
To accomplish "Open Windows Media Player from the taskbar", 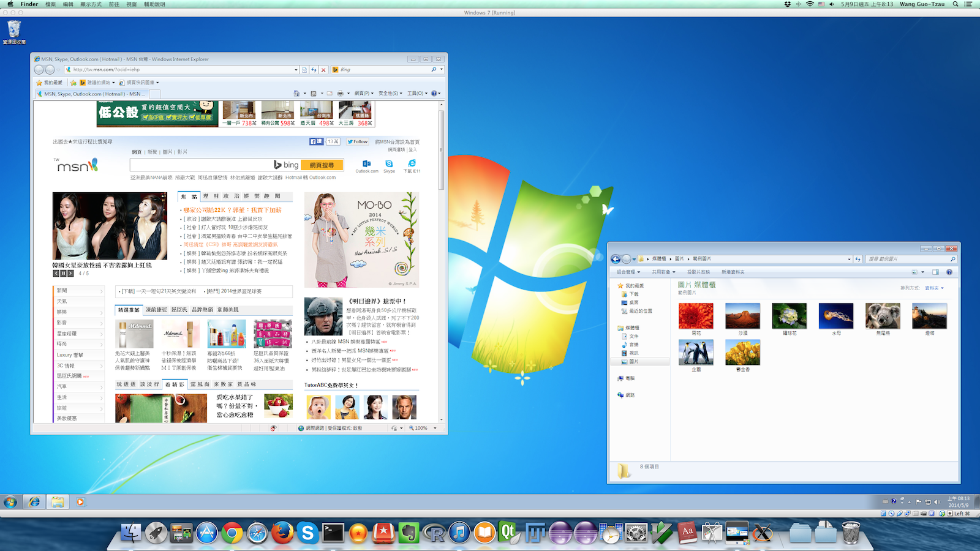I will [x=80, y=501].
